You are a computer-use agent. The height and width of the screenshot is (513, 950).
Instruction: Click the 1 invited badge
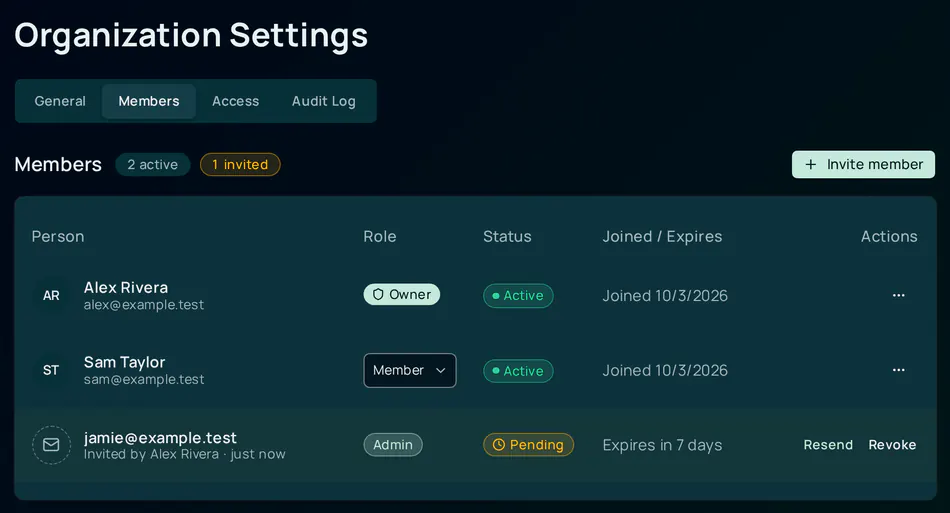[x=240, y=165]
